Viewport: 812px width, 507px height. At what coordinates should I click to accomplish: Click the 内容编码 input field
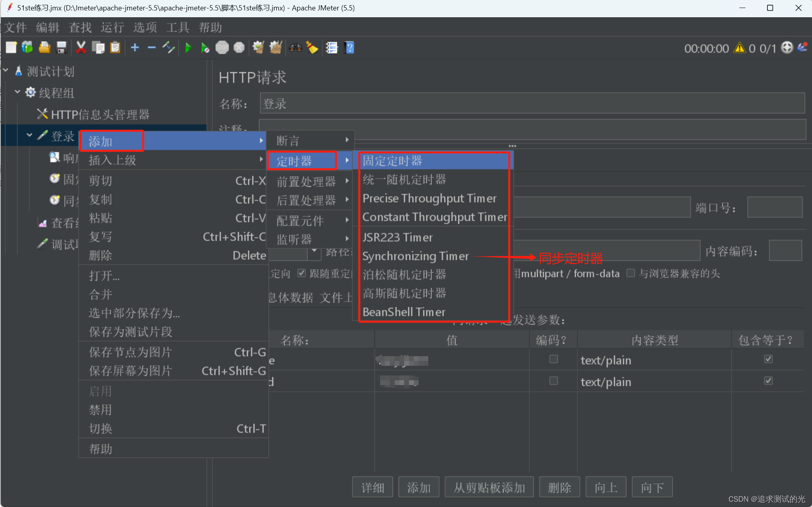coord(785,251)
